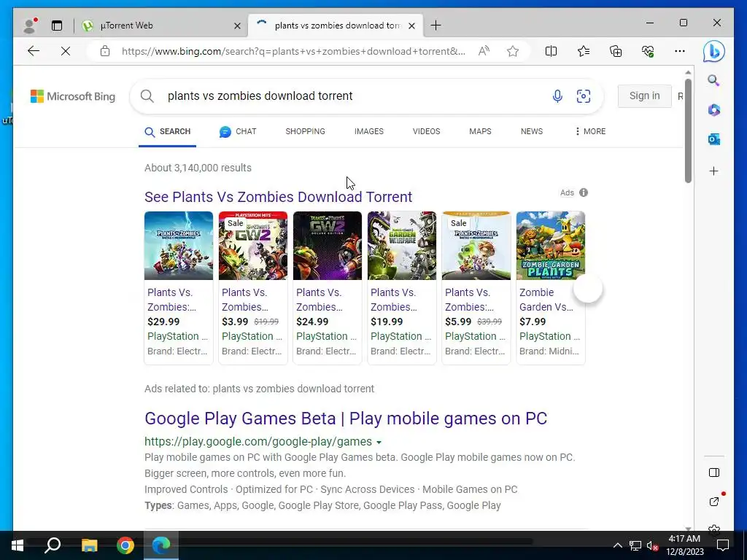Open the $29.99 Plants Vs. Zombies thumbnail

(179, 246)
